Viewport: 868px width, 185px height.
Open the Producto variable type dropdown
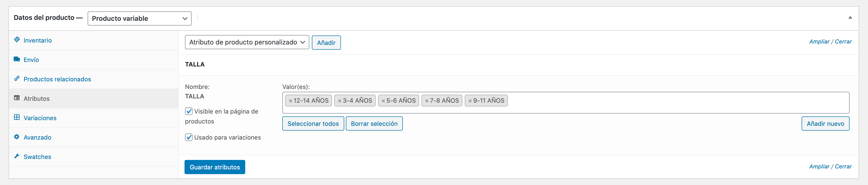point(139,18)
